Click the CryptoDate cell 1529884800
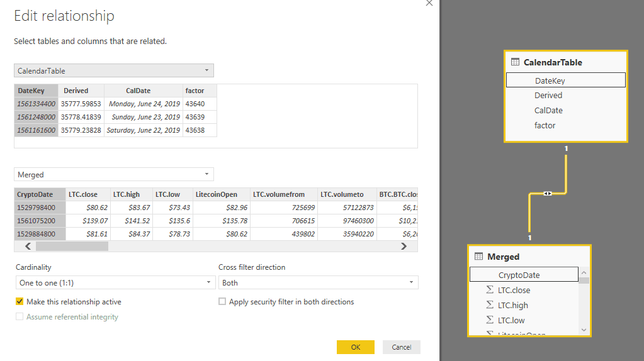This screenshot has height=361, width=644. click(x=40, y=234)
